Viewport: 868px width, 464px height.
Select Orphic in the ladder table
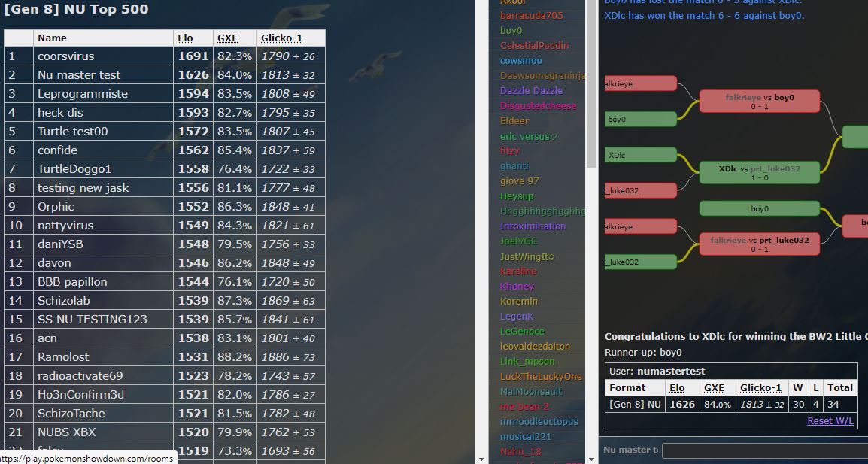coord(56,207)
